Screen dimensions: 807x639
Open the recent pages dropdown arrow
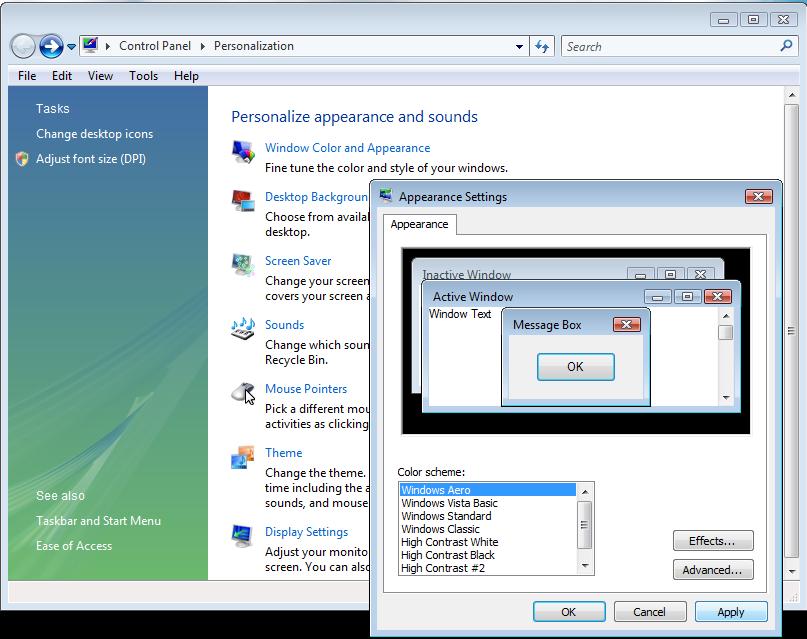[x=72, y=47]
